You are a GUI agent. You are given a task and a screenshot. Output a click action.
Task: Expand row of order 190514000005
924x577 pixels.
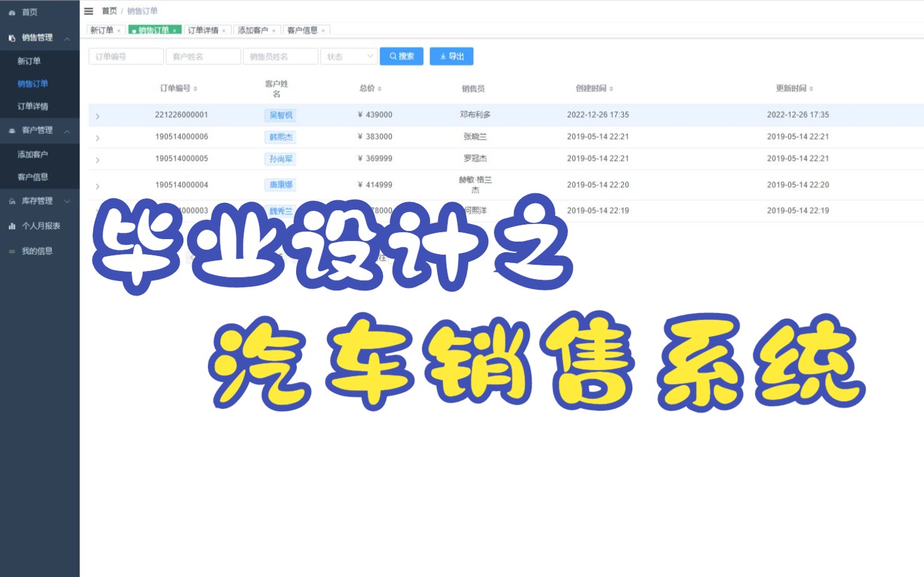(x=98, y=160)
